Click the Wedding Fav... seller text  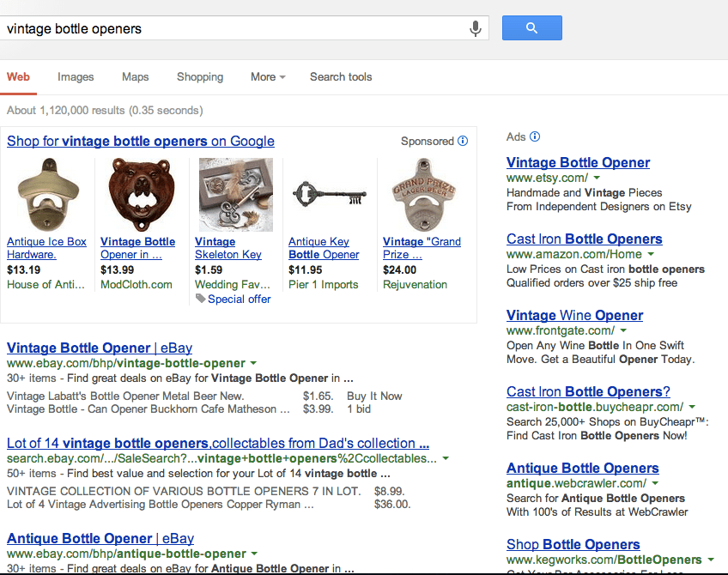(x=232, y=284)
